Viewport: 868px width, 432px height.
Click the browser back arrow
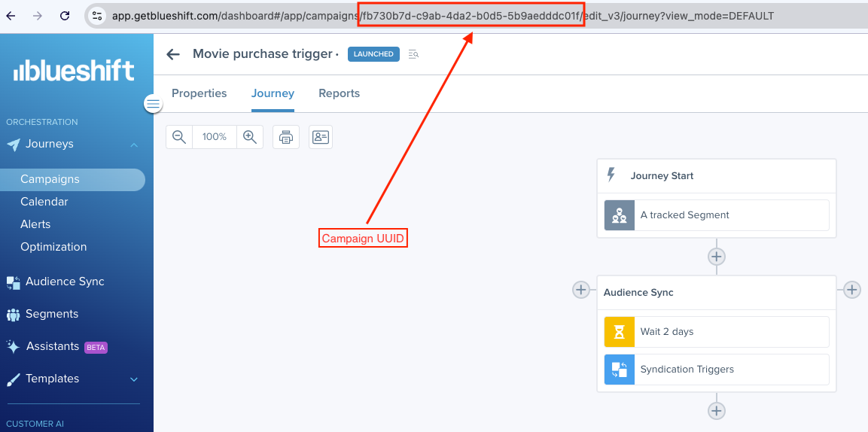click(11, 16)
